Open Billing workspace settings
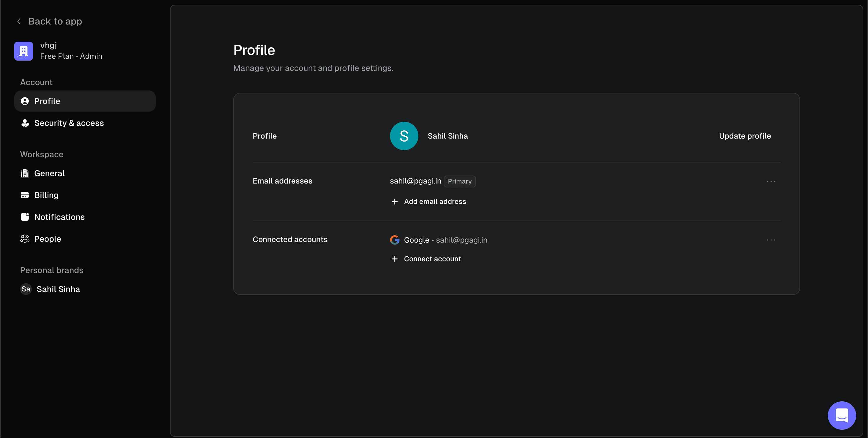This screenshot has height=438, width=868. (x=46, y=195)
